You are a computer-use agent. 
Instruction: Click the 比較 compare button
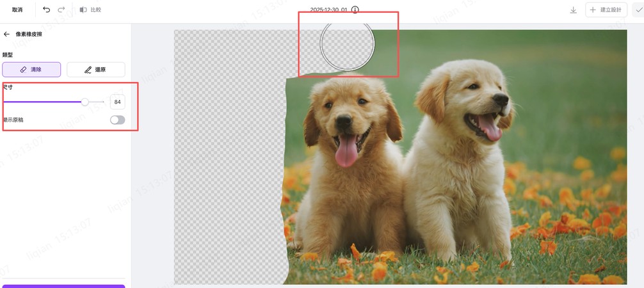click(x=90, y=10)
